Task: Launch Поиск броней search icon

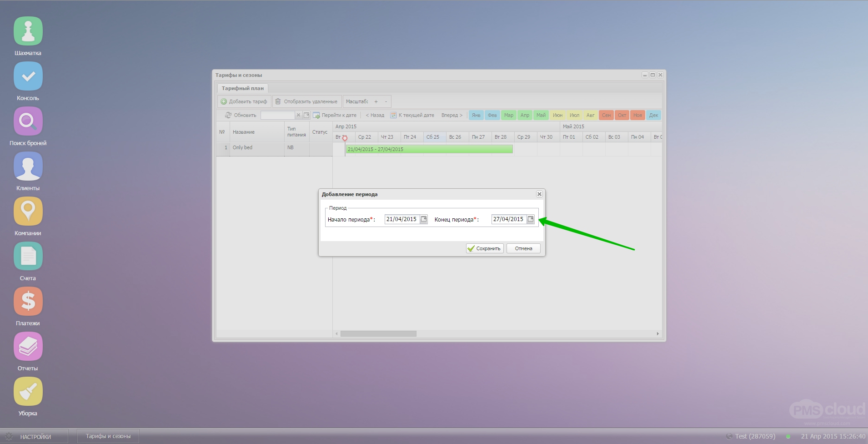Action: 28,121
